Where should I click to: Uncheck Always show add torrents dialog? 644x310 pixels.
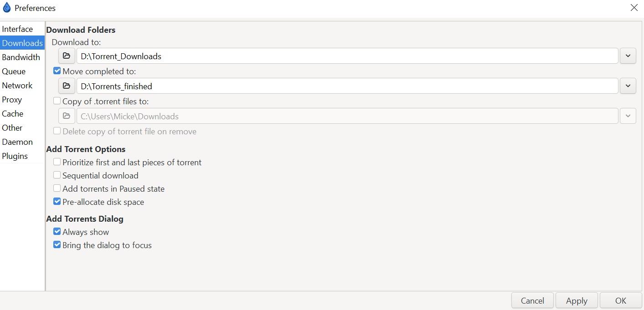click(x=57, y=232)
